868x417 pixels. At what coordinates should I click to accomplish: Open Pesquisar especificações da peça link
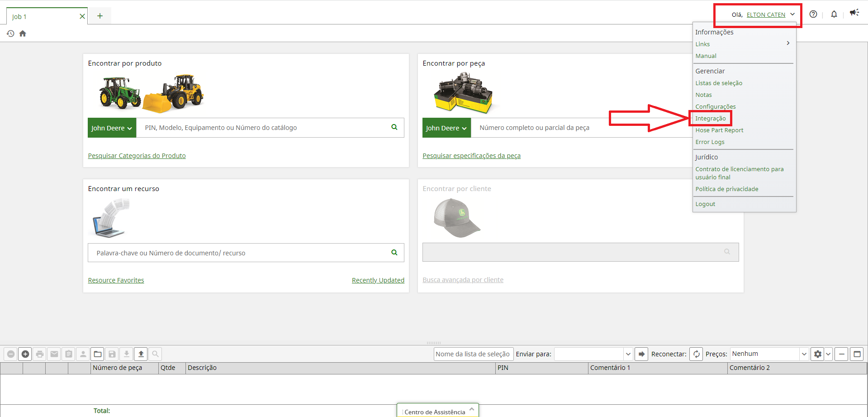(471, 155)
